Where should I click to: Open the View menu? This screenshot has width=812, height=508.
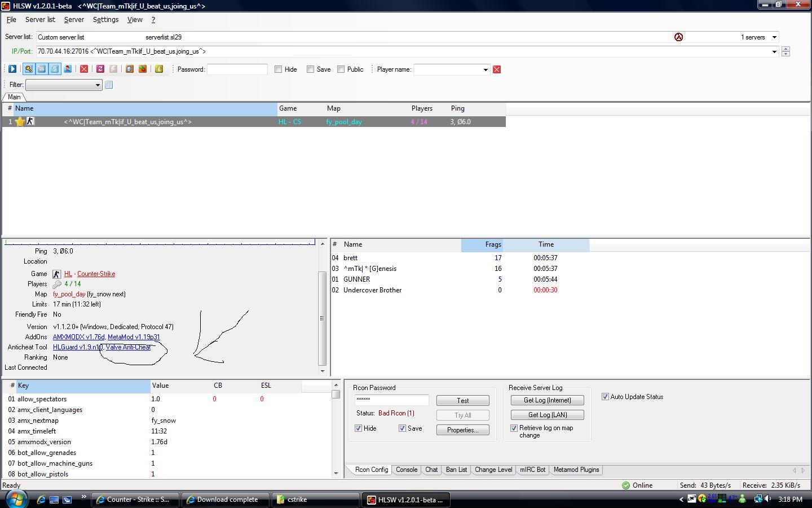(x=135, y=20)
